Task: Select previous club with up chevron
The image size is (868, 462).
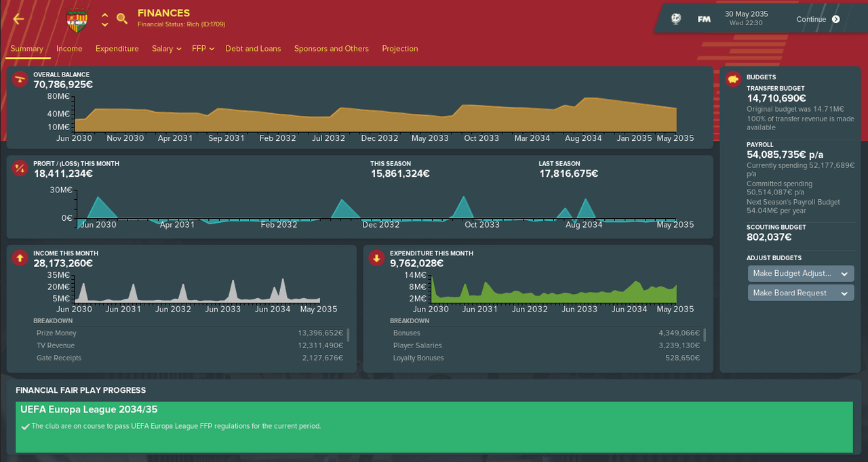Action: tap(104, 14)
